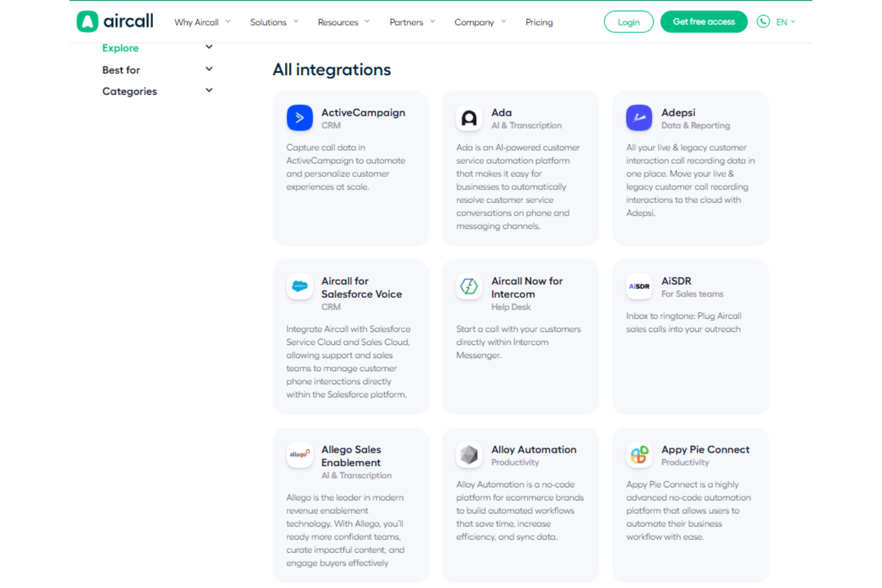
Task: Open the EN language selector
Action: [x=785, y=22]
